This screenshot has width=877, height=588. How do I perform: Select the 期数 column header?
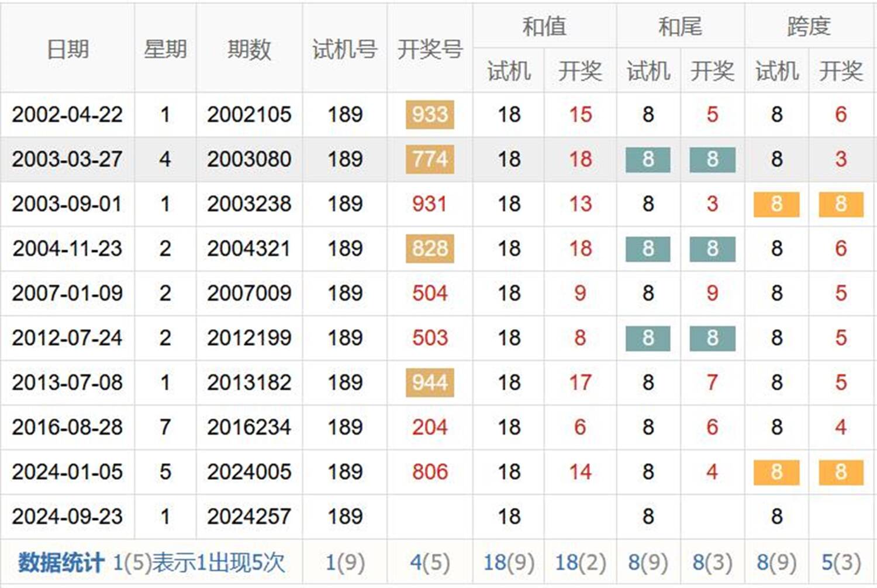pos(249,49)
